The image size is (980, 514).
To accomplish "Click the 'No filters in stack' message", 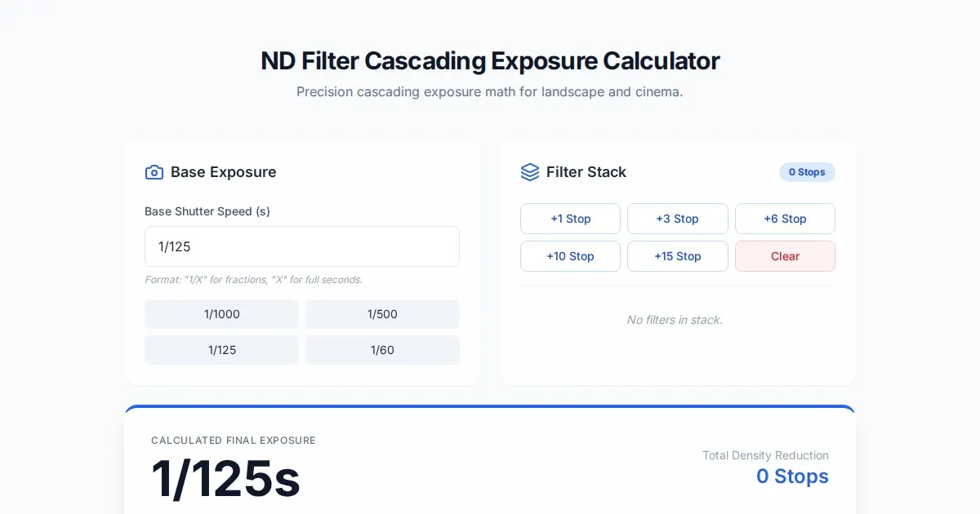I will click(675, 320).
